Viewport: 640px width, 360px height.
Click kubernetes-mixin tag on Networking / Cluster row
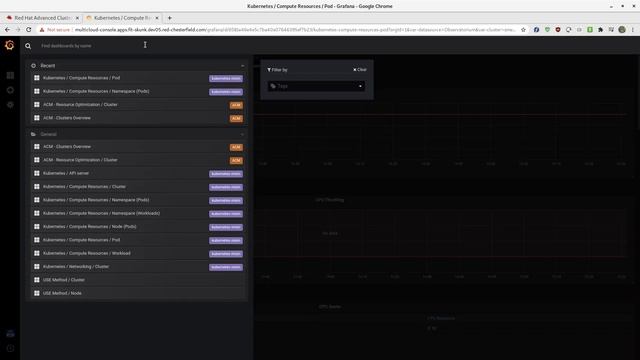coord(226,267)
